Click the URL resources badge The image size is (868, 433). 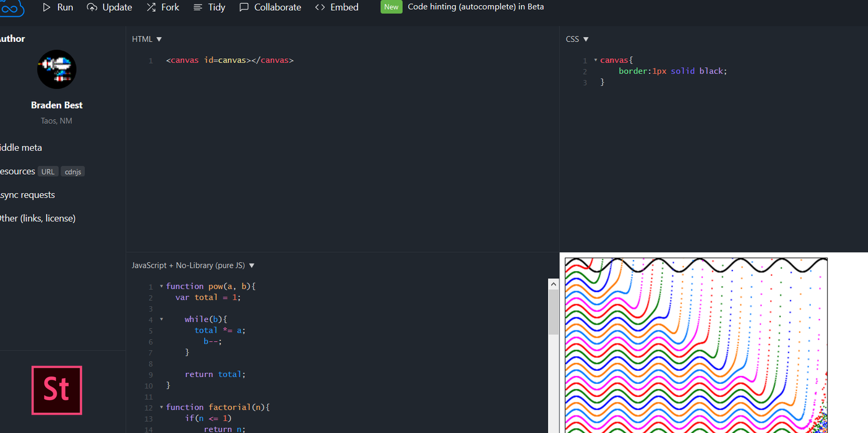(48, 171)
